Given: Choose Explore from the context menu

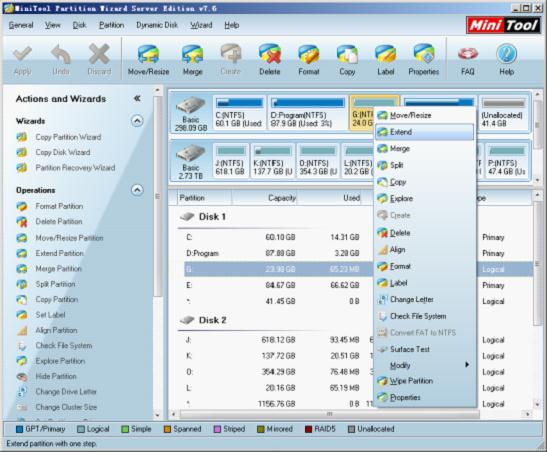Looking at the screenshot, I should point(425,198).
